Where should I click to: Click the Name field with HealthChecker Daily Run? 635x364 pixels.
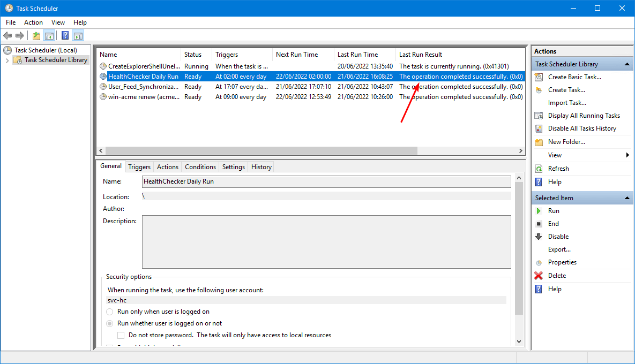[x=326, y=181]
